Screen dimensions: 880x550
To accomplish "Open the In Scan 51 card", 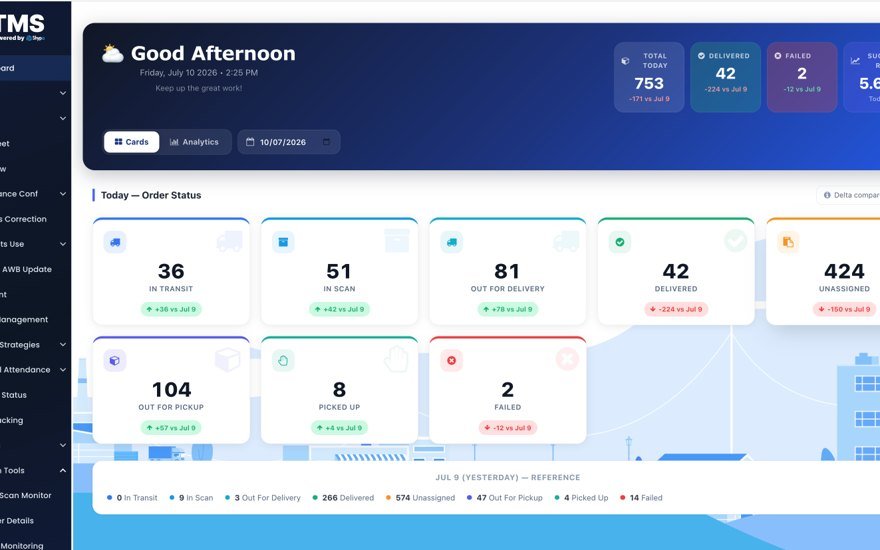I will (340, 271).
